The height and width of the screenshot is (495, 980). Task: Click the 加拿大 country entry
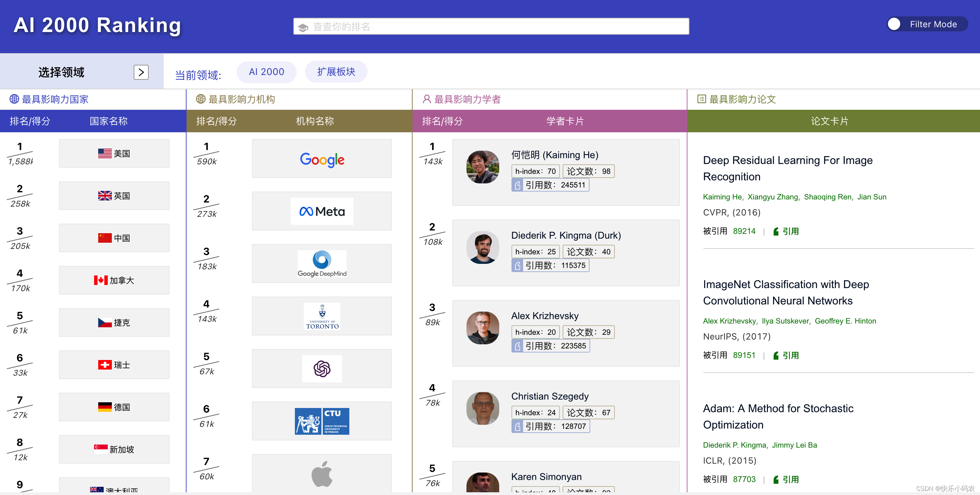(x=114, y=281)
